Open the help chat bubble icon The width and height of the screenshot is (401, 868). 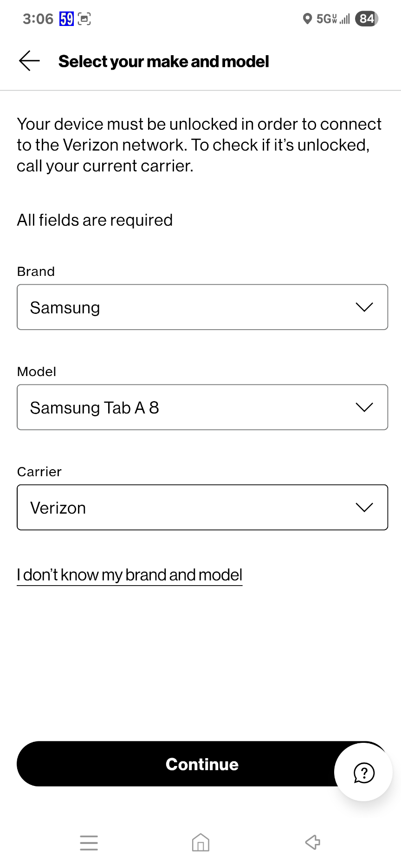364,772
